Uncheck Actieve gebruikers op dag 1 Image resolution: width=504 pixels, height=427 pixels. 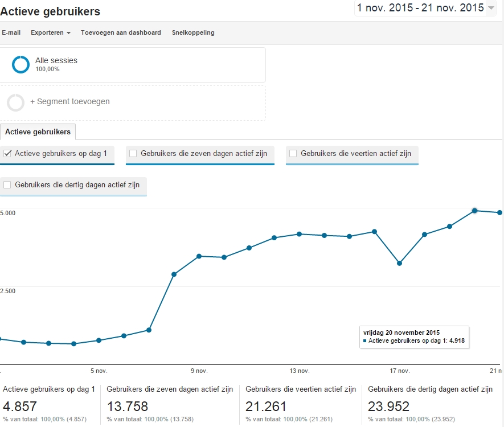pos(7,153)
